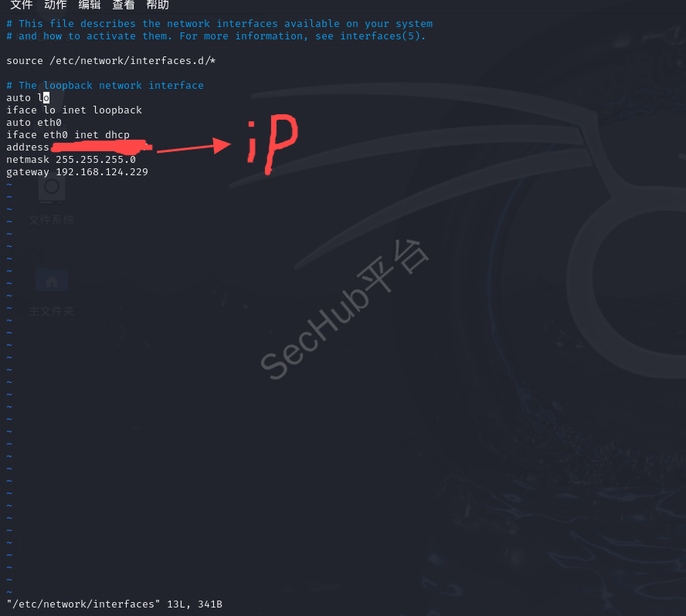The height and width of the screenshot is (616, 686).
Task: Click the netmask 255.255.255.0 value
Action: point(95,160)
